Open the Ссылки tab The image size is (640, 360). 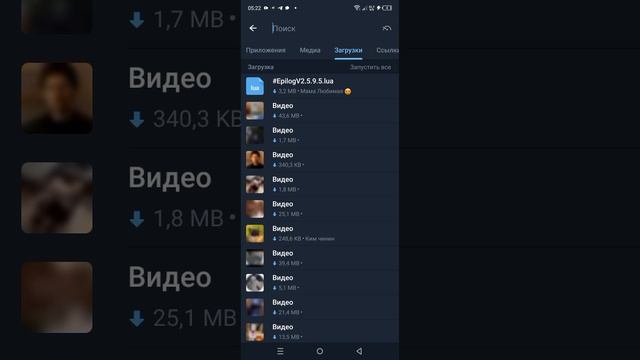pos(387,50)
